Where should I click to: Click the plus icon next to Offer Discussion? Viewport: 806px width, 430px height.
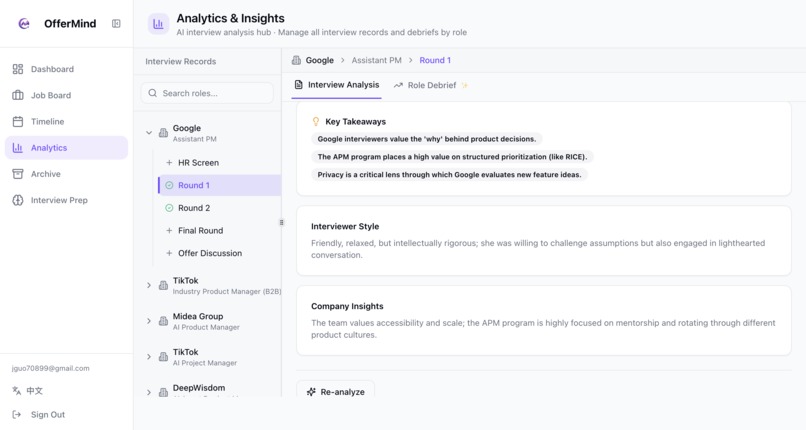(169, 253)
